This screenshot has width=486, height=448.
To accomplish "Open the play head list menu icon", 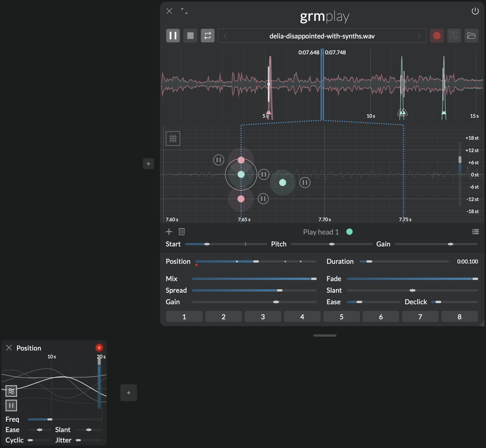I will 475,232.
